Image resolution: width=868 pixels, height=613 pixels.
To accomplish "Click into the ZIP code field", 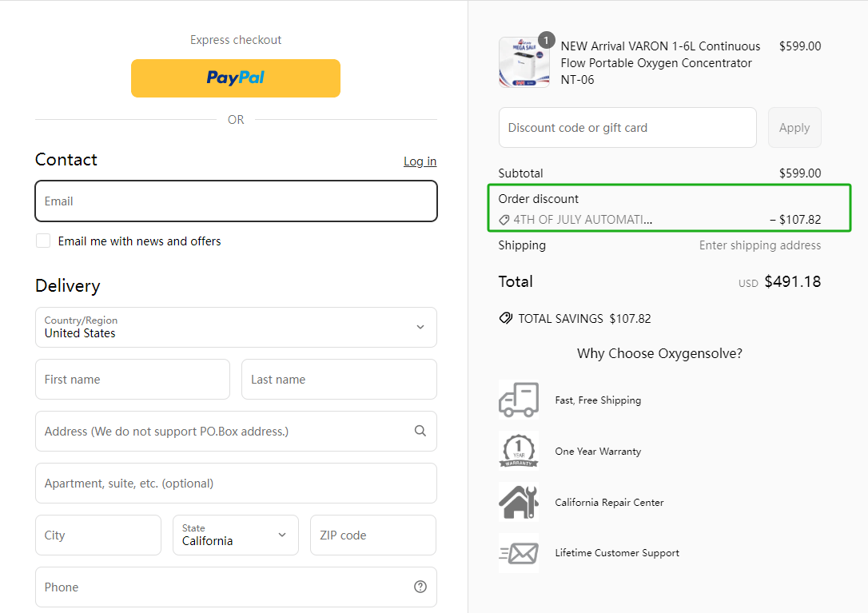I will click(372, 535).
